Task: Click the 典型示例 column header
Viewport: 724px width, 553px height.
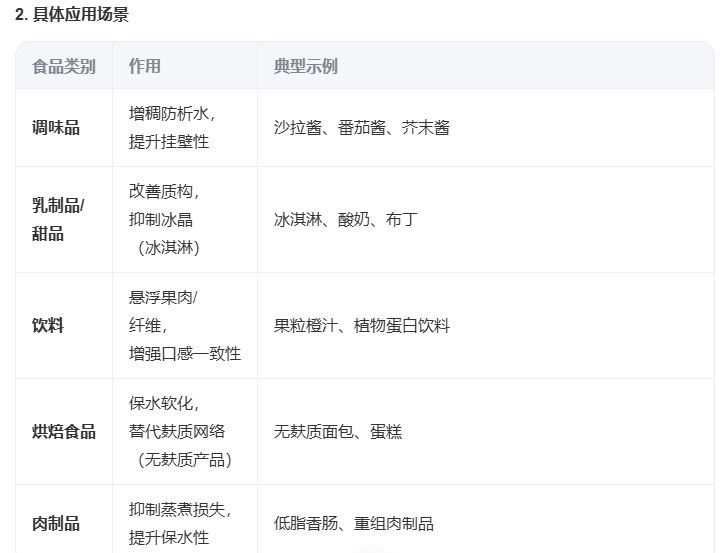Action: [306, 66]
